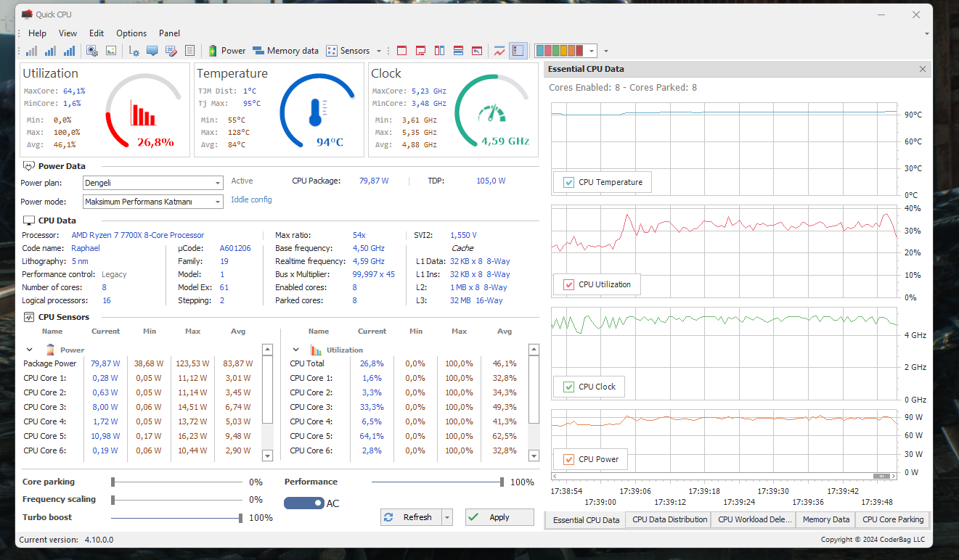The width and height of the screenshot is (959, 560).
Task: Collapse the Power sensor group
Action: coord(30,350)
